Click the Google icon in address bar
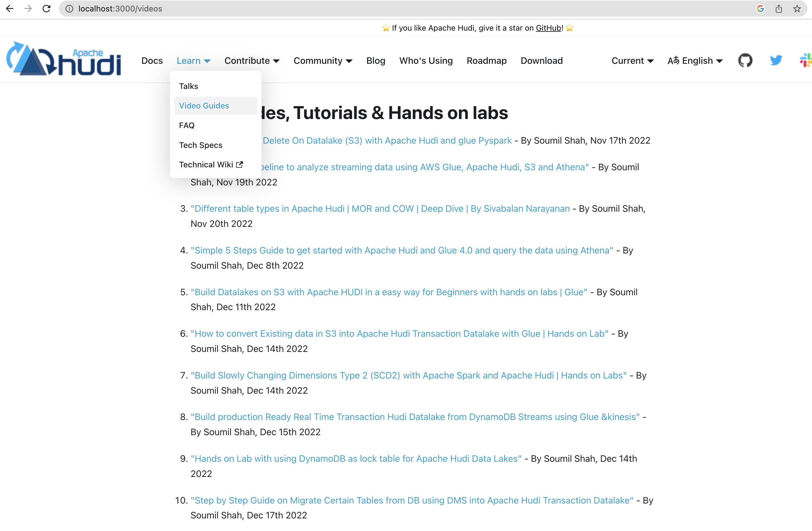 pos(760,9)
